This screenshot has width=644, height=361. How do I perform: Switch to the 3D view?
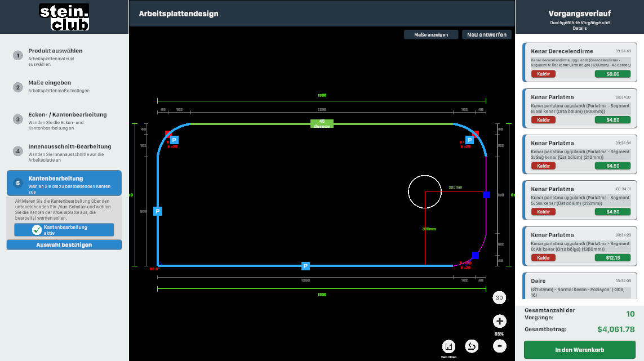point(499,297)
